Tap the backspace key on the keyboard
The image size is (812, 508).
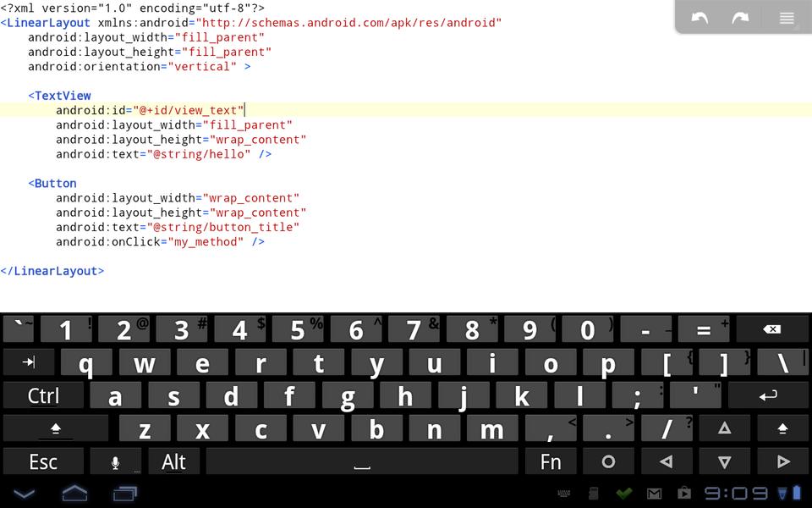(771, 329)
